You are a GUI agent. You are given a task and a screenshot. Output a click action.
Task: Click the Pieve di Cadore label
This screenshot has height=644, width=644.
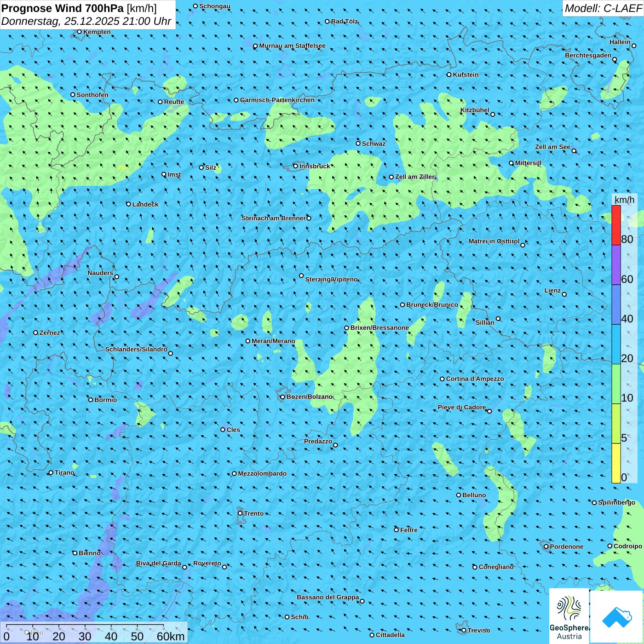(462, 407)
